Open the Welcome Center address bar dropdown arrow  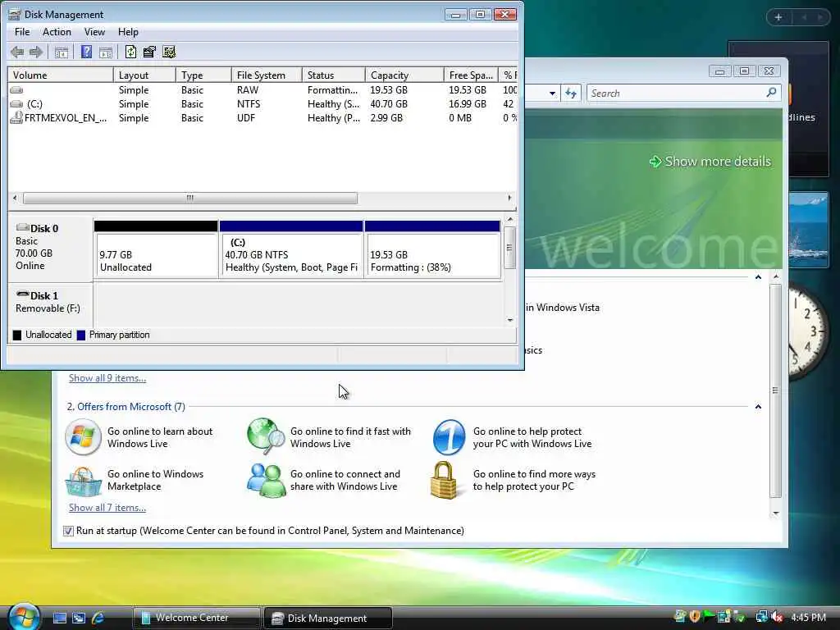[x=552, y=94]
